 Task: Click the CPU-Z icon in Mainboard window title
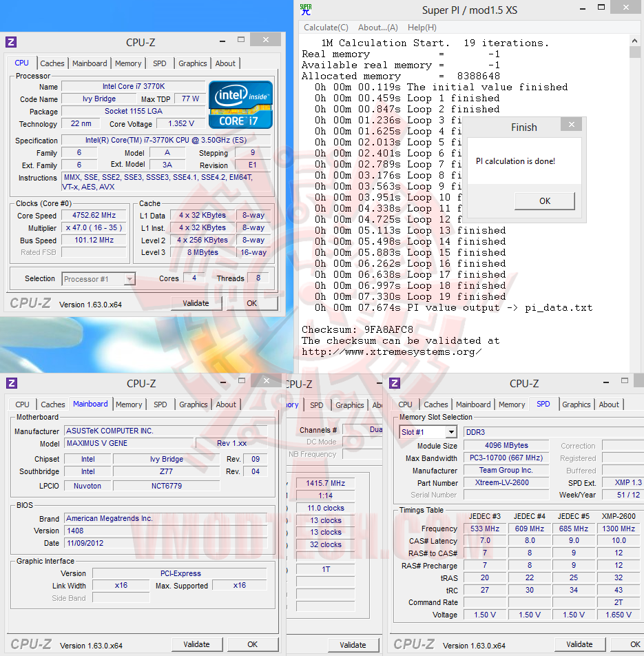click(12, 383)
